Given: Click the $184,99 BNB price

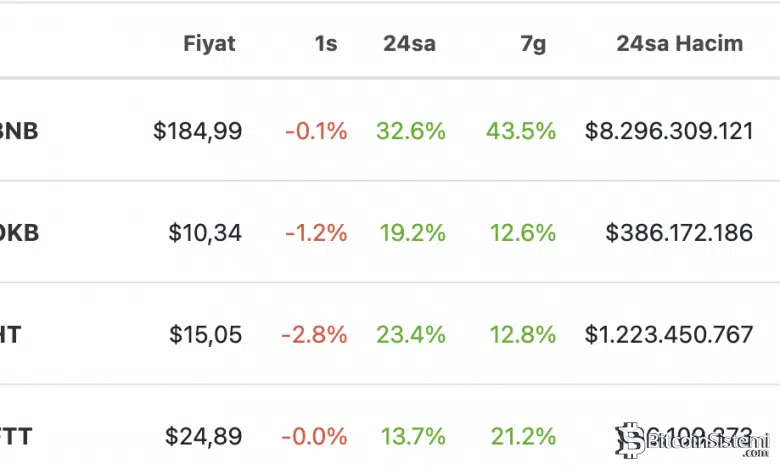Looking at the screenshot, I should coord(197,131).
